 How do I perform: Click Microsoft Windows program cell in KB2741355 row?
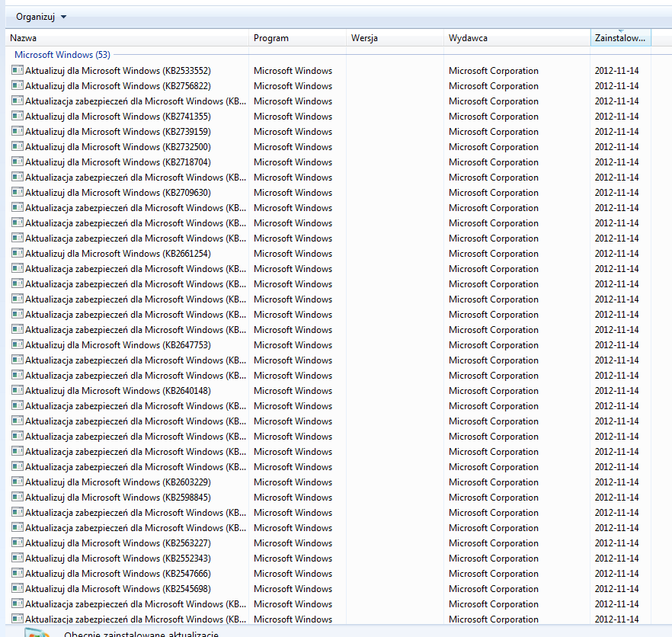(x=293, y=117)
